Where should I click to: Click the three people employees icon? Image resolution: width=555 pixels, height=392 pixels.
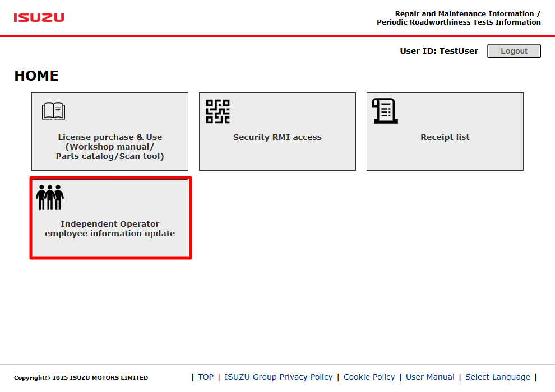50,197
